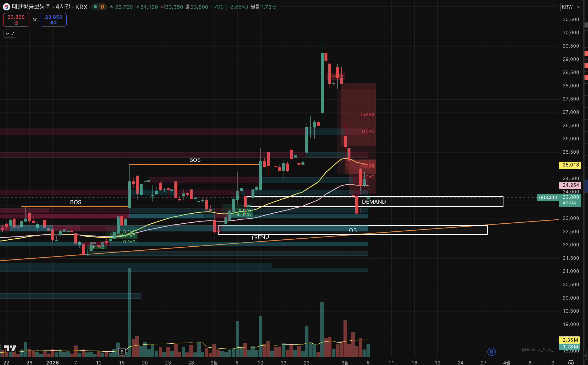Open the KRW currency dropdown
Image resolution: width=588 pixels, height=365 pixels.
pyautogui.click(x=571, y=7)
